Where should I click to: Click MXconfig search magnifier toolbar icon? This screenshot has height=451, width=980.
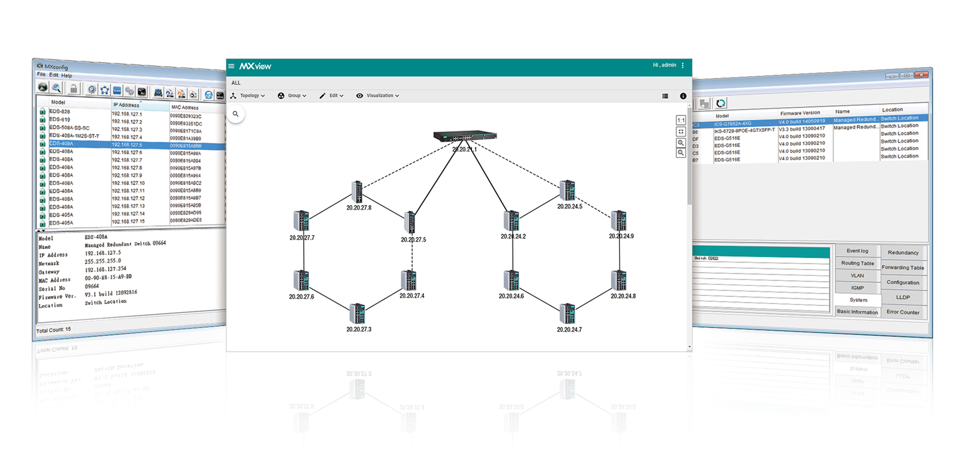(x=57, y=87)
